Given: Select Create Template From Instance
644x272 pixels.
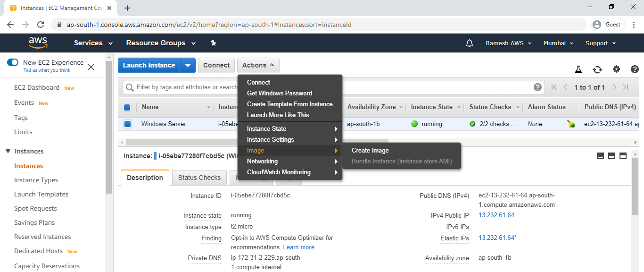Looking at the screenshot, I should pos(289,104).
